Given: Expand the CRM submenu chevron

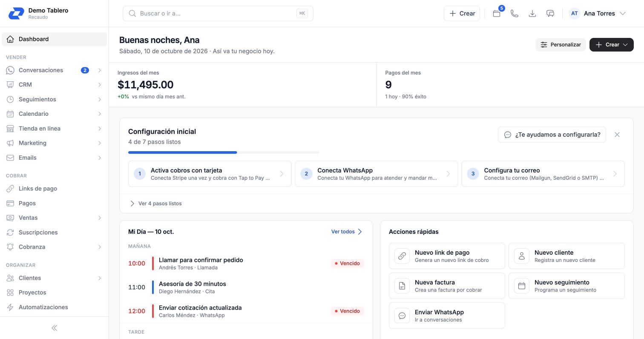Looking at the screenshot, I should tap(100, 85).
